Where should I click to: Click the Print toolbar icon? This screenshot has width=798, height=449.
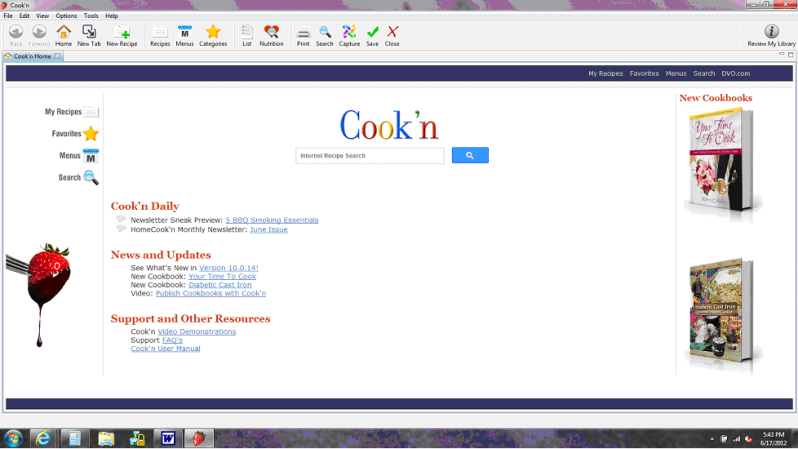[303, 35]
